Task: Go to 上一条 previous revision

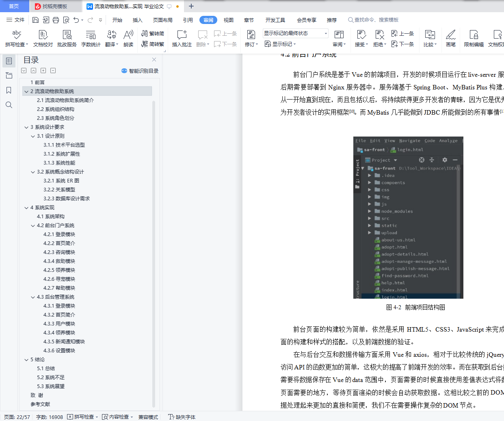Action: click(402, 34)
